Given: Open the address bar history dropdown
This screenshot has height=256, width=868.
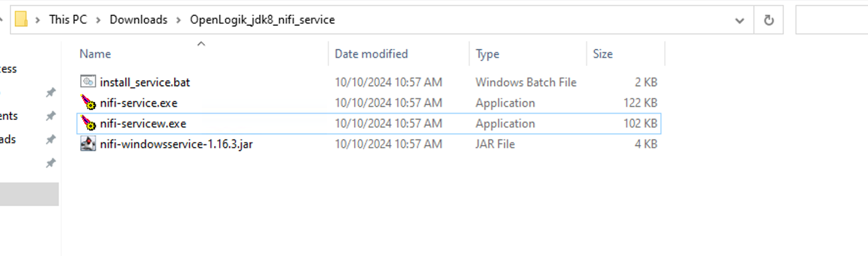Looking at the screenshot, I should (739, 20).
